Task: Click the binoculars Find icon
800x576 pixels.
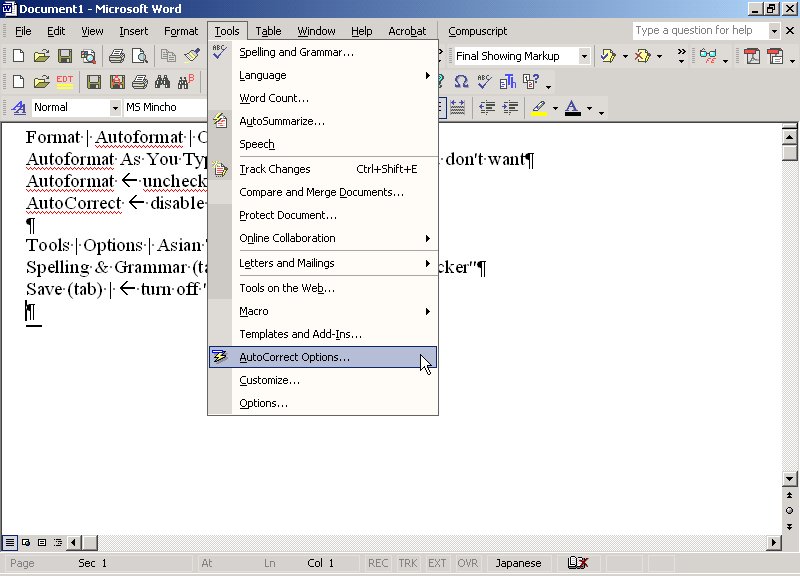Action: [x=165, y=81]
